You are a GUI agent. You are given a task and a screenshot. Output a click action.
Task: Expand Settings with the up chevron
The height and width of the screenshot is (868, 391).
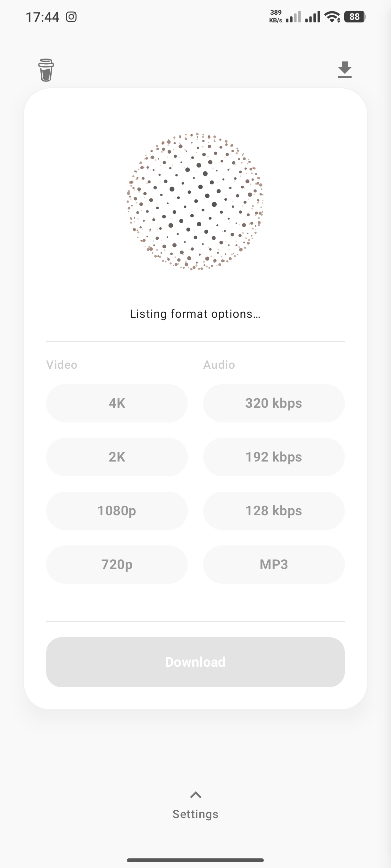click(x=196, y=795)
